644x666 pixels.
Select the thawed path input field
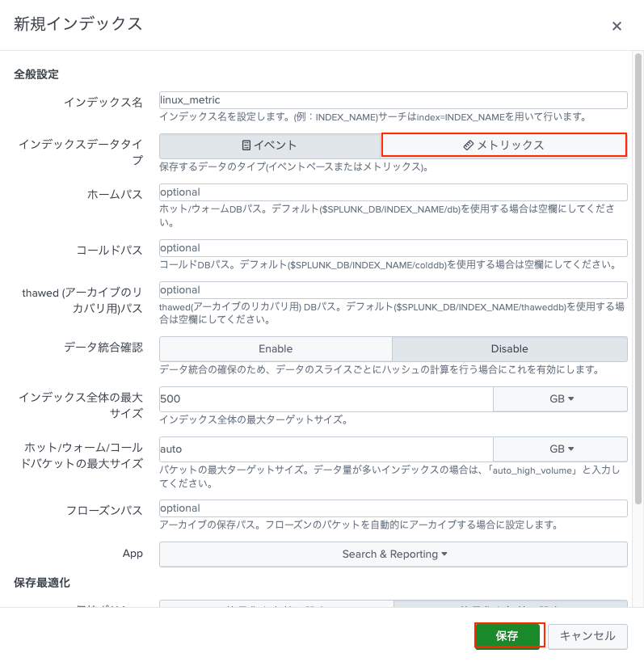[x=393, y=290]
